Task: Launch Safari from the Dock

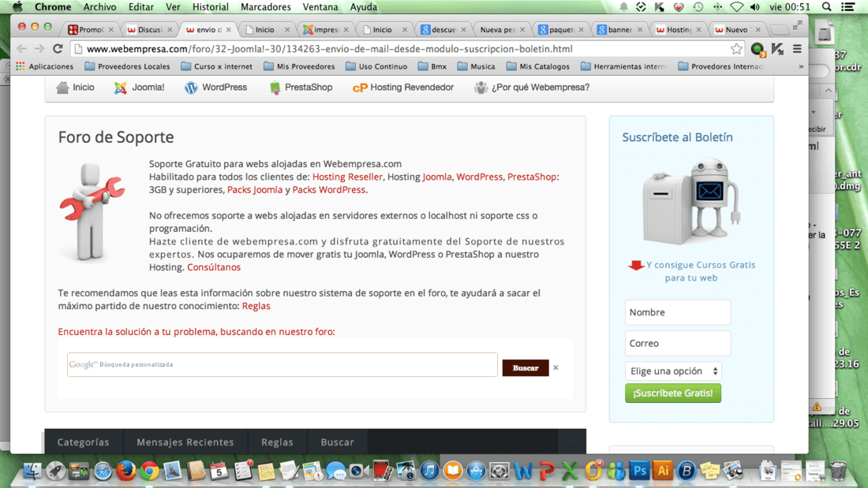Action: click(x=103, y=471)
